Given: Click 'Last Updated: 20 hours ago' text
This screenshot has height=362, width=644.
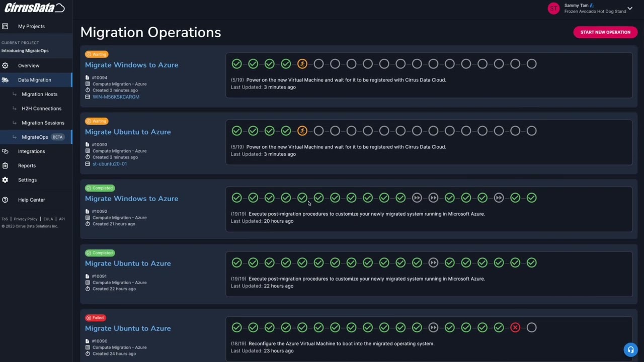Looking at the screenshot, I should [262, 221].
